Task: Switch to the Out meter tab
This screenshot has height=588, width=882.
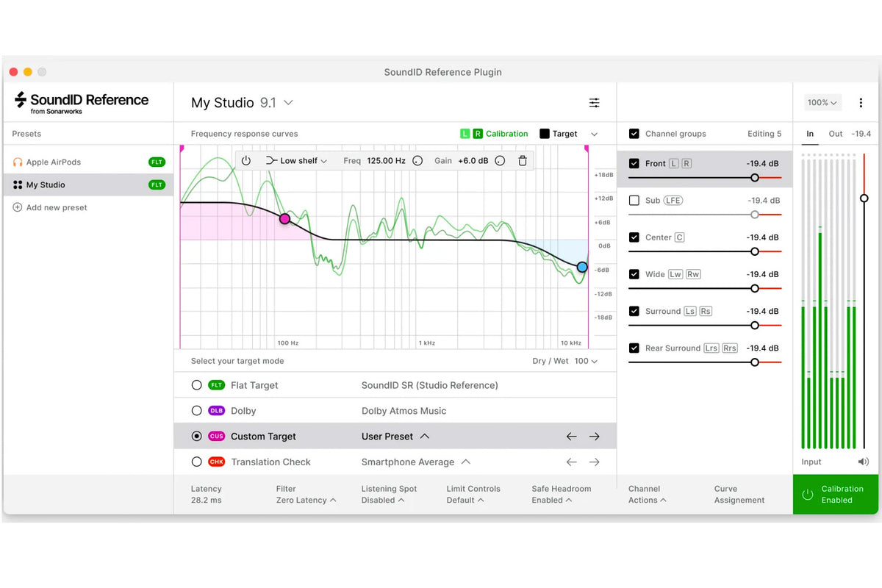Action: (x=836, y=134)
